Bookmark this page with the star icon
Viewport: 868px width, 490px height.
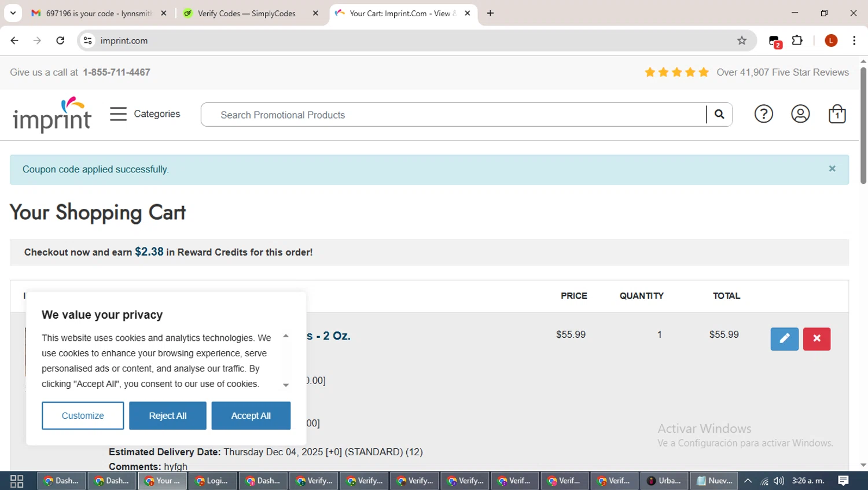pyautogui.click(x=742, y=40)
